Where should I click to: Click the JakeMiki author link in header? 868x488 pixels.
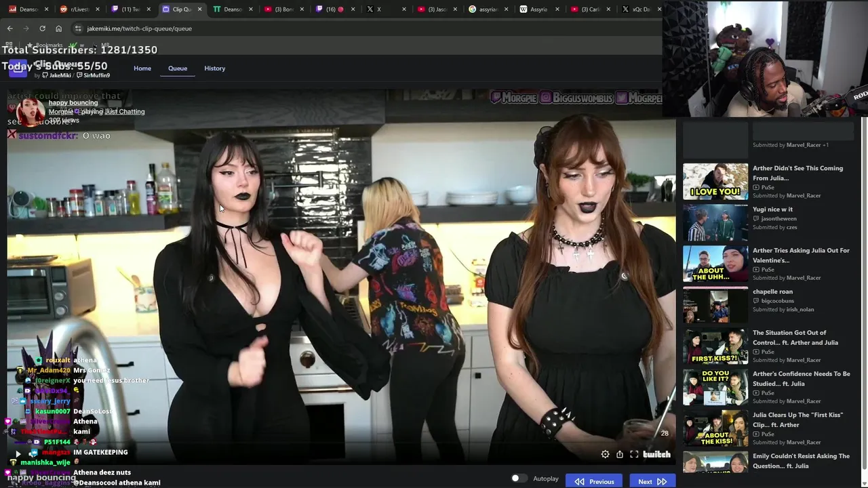[x=57, y=75]
